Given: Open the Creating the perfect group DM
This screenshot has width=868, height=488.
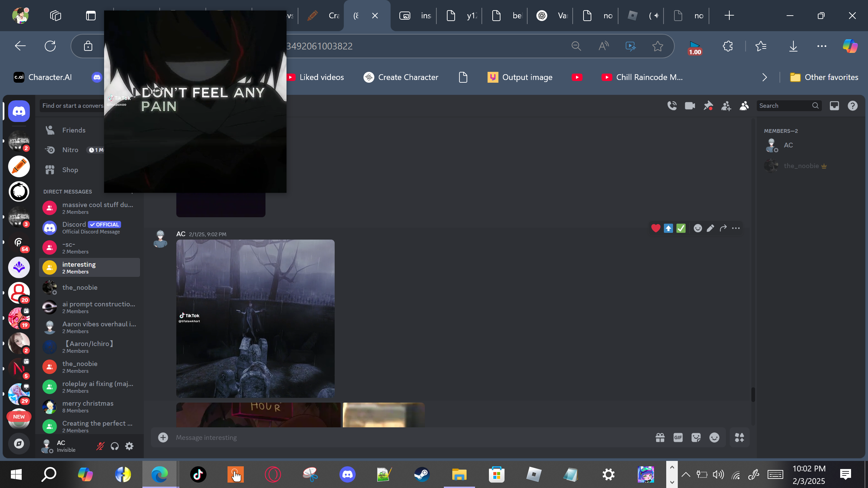Looking at the screenshot, I should tap(90, 426).
